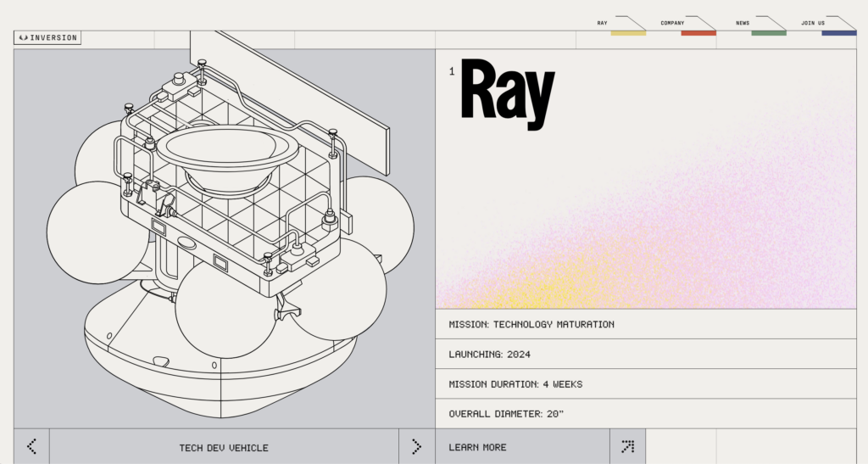The image size is (868, 464).
Task: Click Overall Diameter: 20" text
Action: [x=506, y=414]
